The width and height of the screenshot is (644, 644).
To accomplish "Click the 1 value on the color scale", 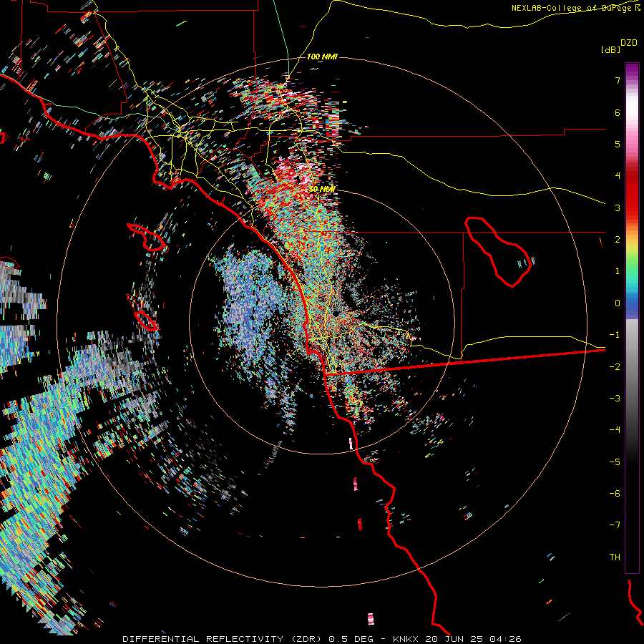I will point(618,271).
